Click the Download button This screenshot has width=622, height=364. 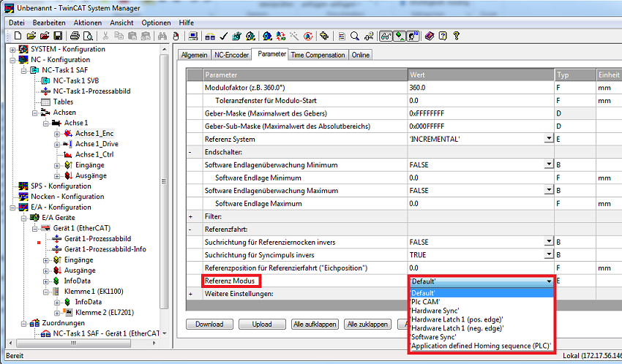click(x=209, y=324)
